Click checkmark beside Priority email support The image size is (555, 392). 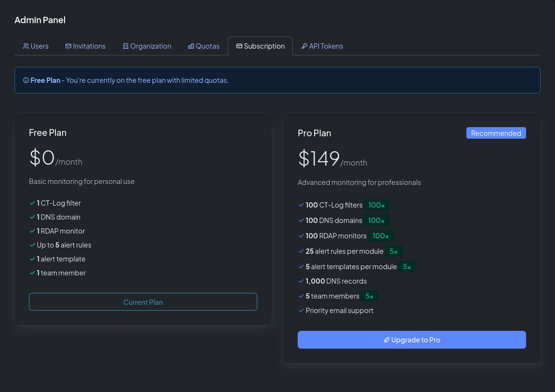click(x=301, y=310)
